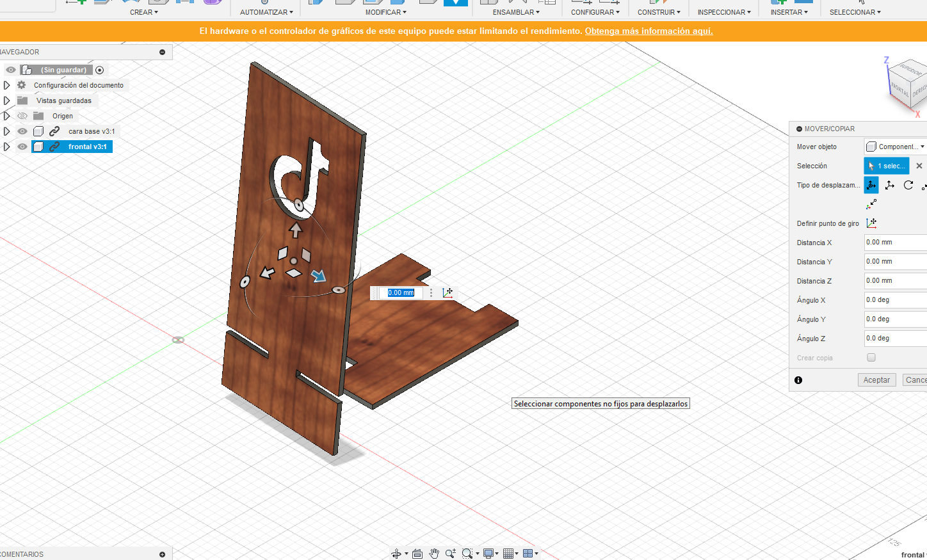The height and width of the screenshot is (560, 927).
Task: Click the Distancia X input field
Action: pos(896,243)
